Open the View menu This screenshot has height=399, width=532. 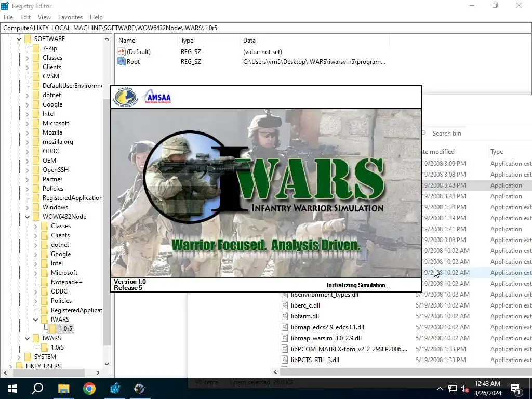[44, 17]
